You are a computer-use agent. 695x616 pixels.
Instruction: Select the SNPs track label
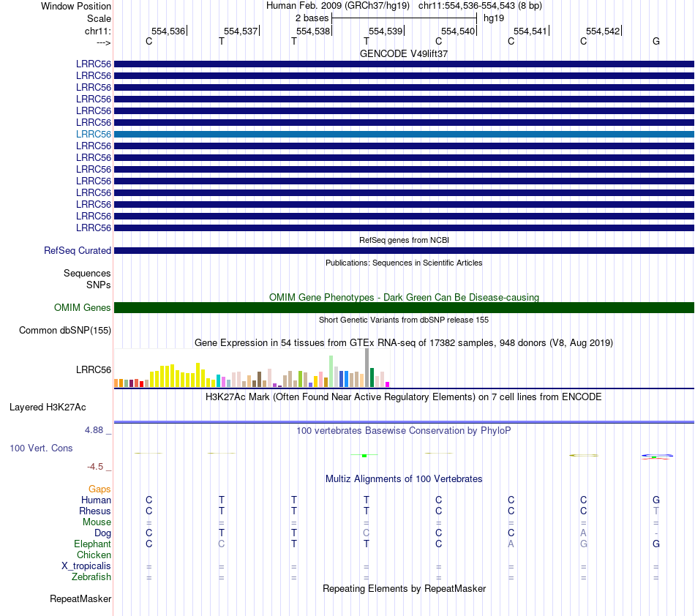[x=99, y=285]
